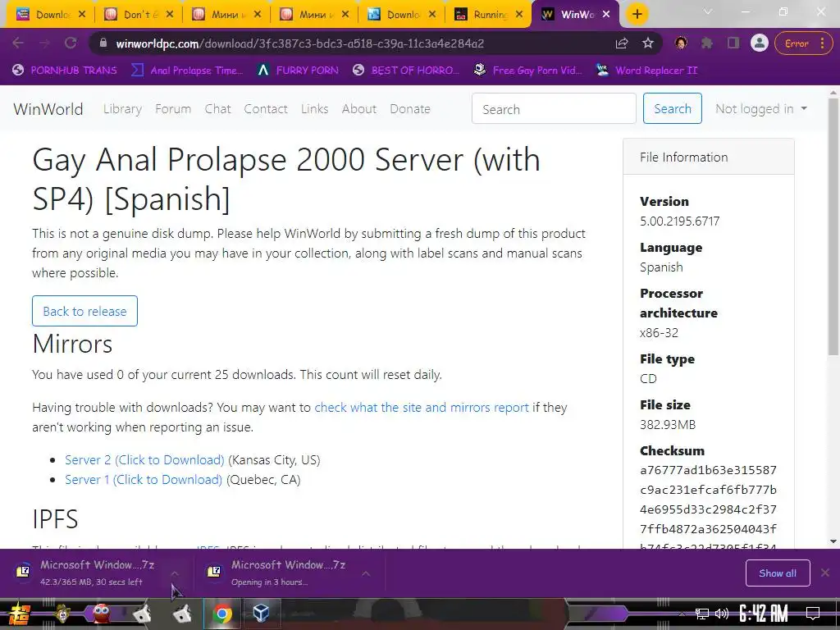Viewport: 840px width, 630px height.
Task: Click the browser forward arrow
Action: (44, 43)
